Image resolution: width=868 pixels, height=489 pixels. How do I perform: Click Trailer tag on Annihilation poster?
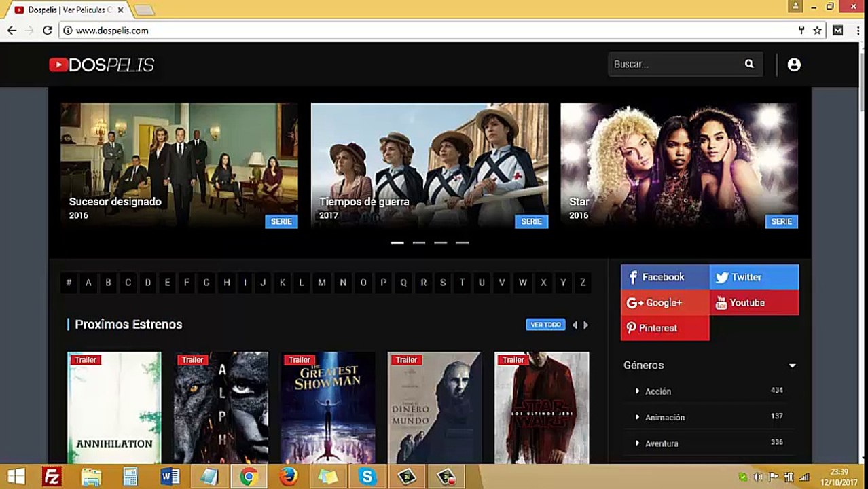coord(85,360)
